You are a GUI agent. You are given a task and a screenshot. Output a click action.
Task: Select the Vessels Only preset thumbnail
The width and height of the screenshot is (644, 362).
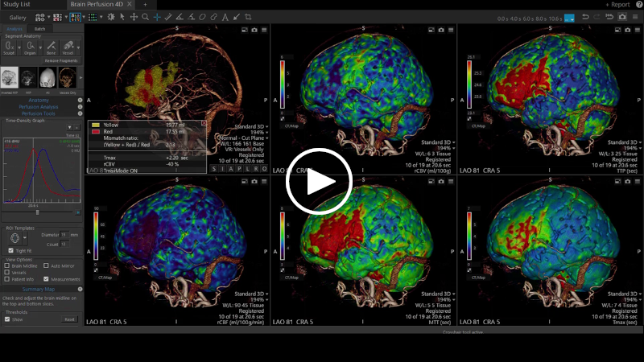[x=68, y=77]
